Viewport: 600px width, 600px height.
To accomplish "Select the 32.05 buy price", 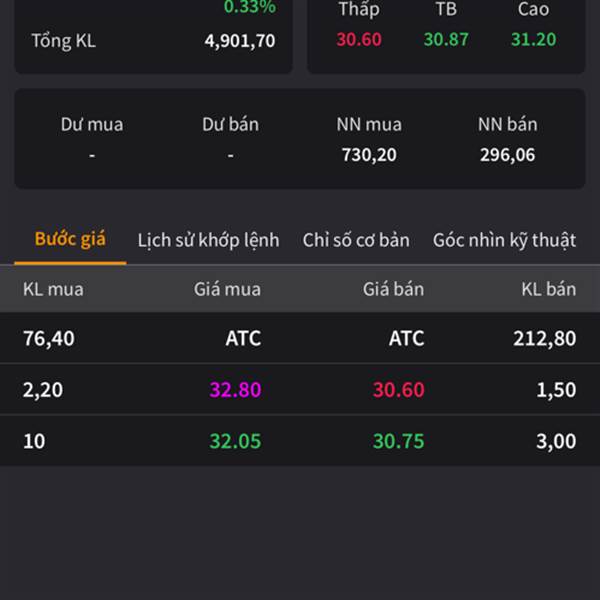I will tap(235, 441).
